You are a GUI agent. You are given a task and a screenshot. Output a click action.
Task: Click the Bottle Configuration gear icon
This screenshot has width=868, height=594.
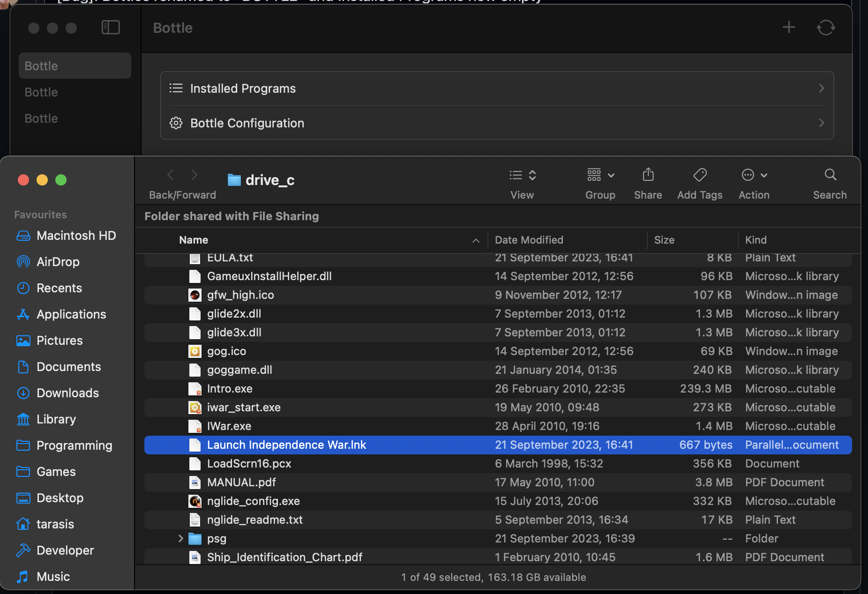176,123
